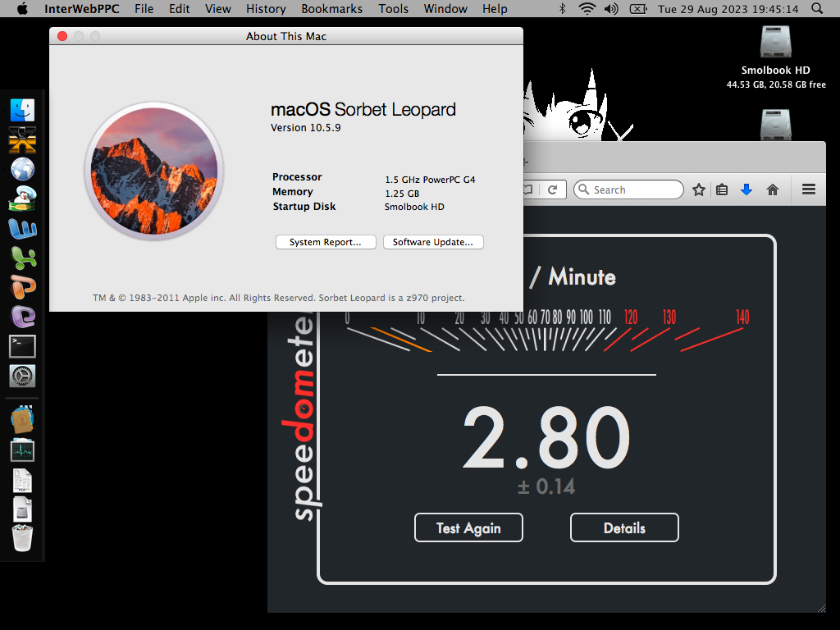
Task: Open System Preferences gear in dock
Action: [22, 376]
